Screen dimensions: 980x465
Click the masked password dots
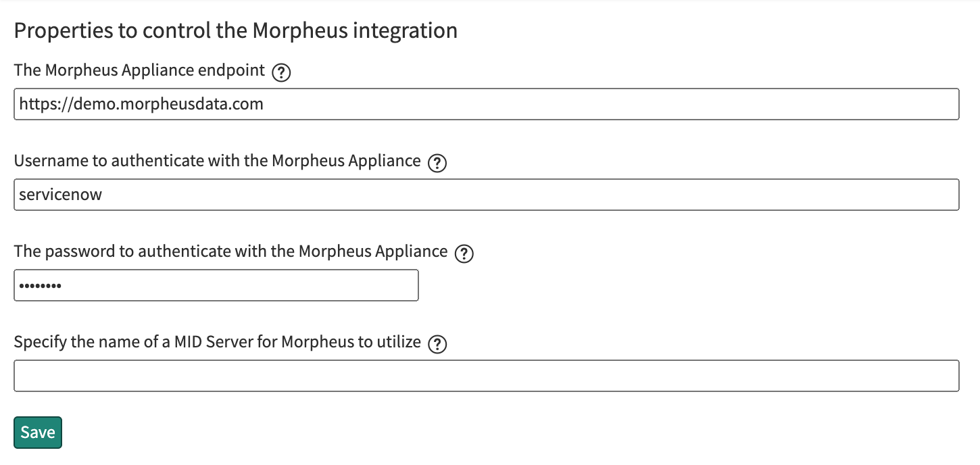click(x=40, y=286)
